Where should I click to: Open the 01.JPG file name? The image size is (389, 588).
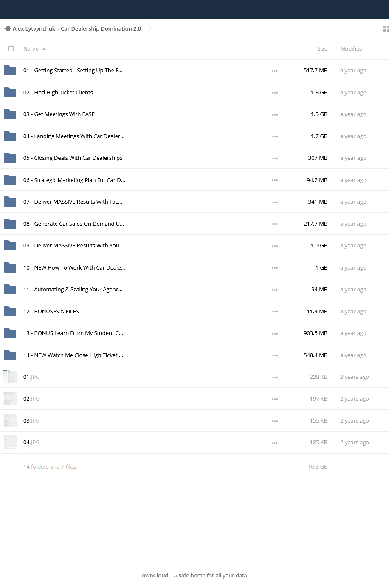(x=31, y=377)
